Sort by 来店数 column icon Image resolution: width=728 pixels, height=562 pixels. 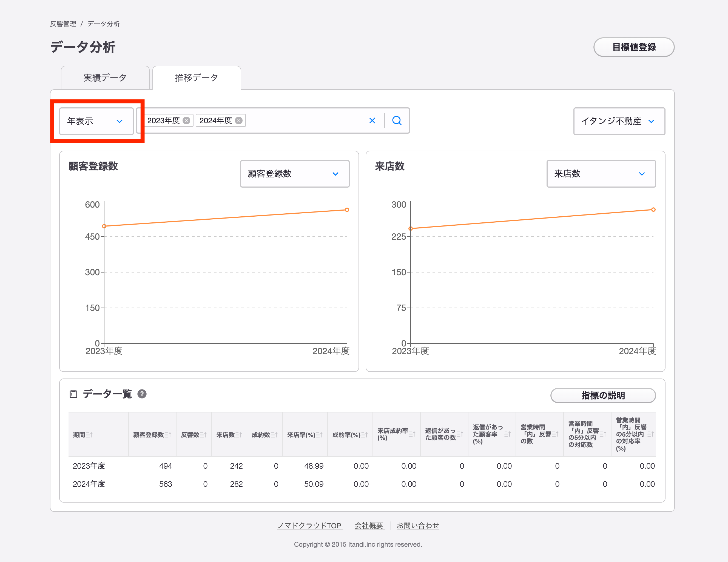[238, 435]
